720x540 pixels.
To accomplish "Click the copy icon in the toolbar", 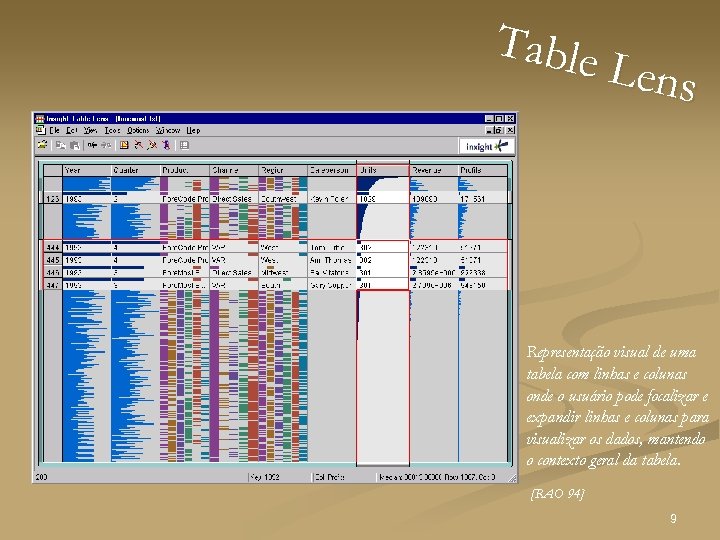I will pos(61,146).
